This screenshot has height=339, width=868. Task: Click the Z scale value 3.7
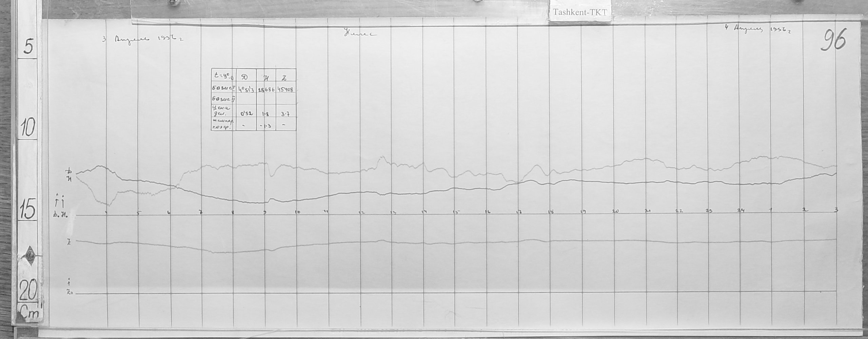pyautogui.click(x=285, y=114)
